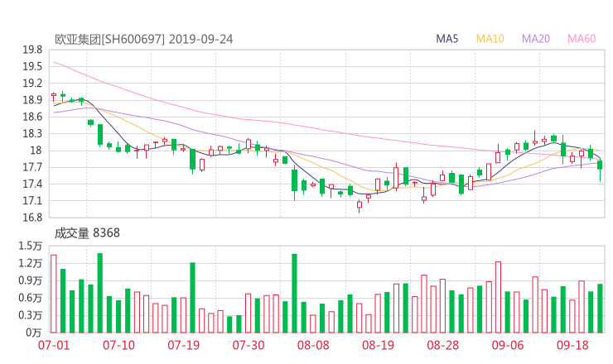Click the 1.2万 volume axis label
This screenshot has width=613, height=364.
click(x=30, y=263)
